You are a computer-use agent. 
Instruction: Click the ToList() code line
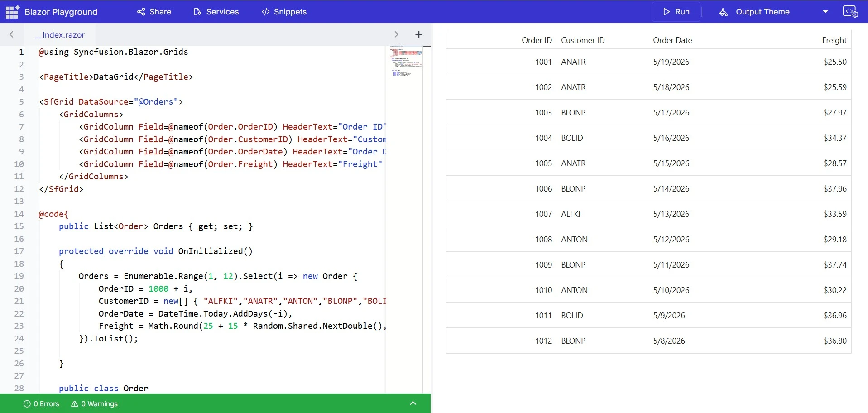108,338
